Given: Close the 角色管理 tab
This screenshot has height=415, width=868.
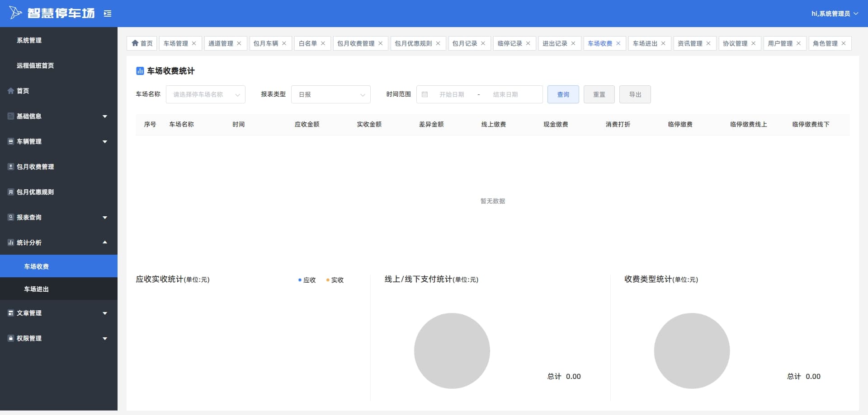Looking at the screenshot, I should point(844,43).
